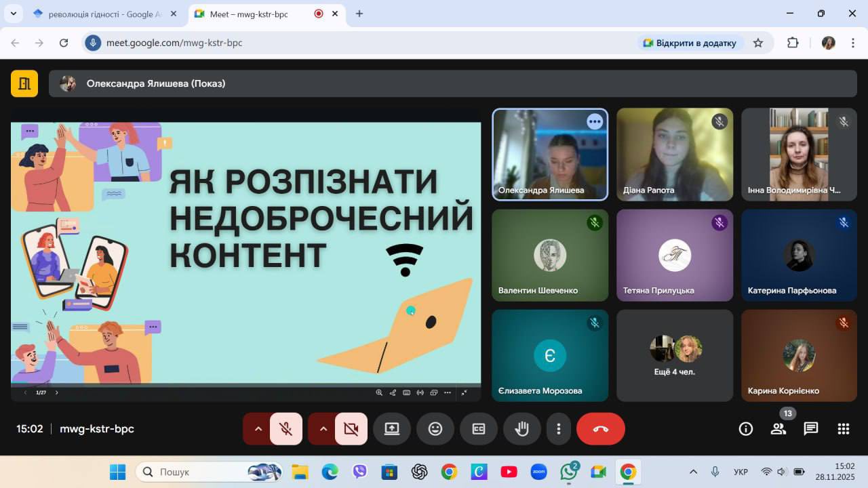Click the Ещё 4 чел. participants tile

coord(675,356)
